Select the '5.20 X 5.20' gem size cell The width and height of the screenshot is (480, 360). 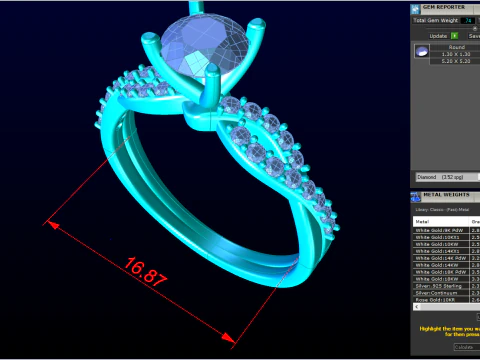pos(455,61)
